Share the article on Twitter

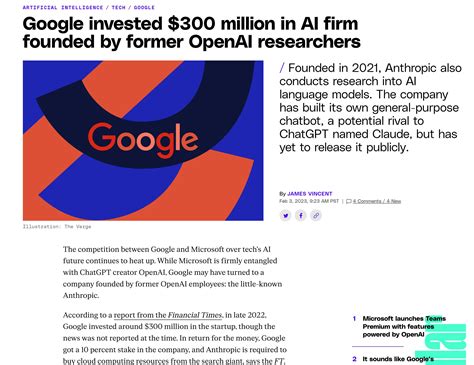(x=285, y=215)
